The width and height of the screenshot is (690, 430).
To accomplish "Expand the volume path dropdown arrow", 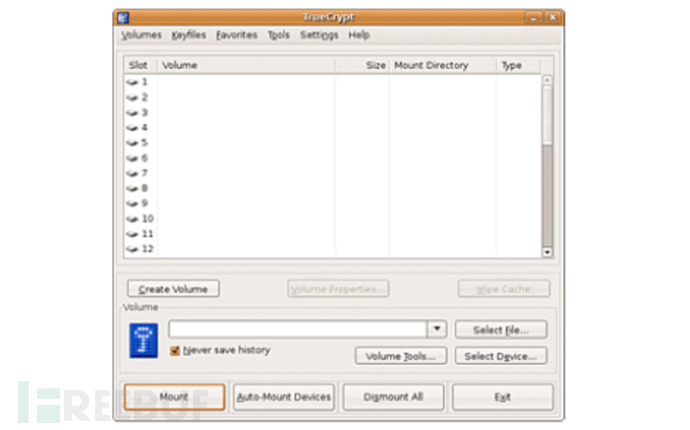I will coord(437,329).
